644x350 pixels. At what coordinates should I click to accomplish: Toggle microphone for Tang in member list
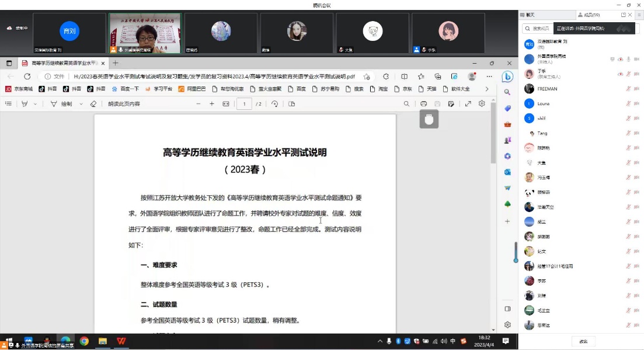click(x=628, y=133)
